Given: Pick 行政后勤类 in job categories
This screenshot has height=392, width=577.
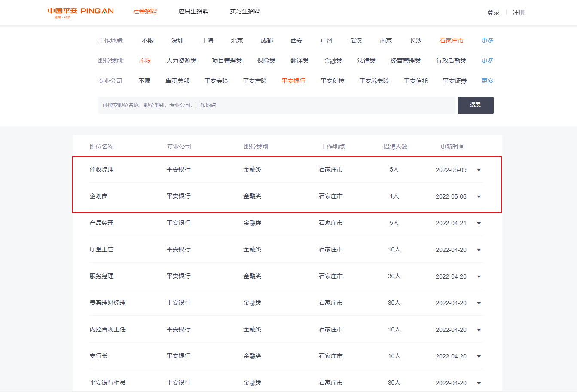Looking at the screenshot, I should (451, 61).
